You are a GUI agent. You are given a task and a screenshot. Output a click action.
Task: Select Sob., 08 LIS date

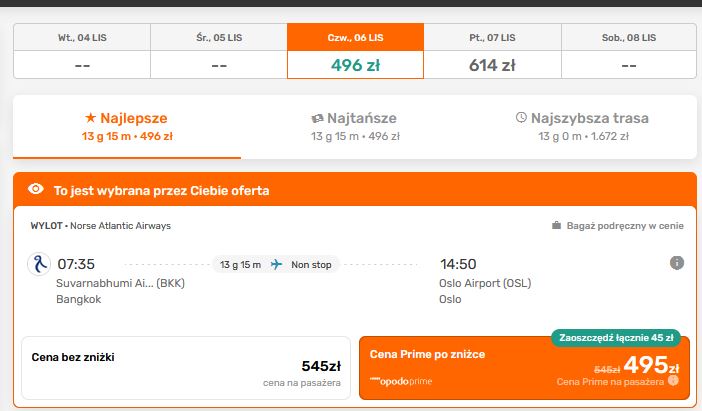click(x=629, y=51)
